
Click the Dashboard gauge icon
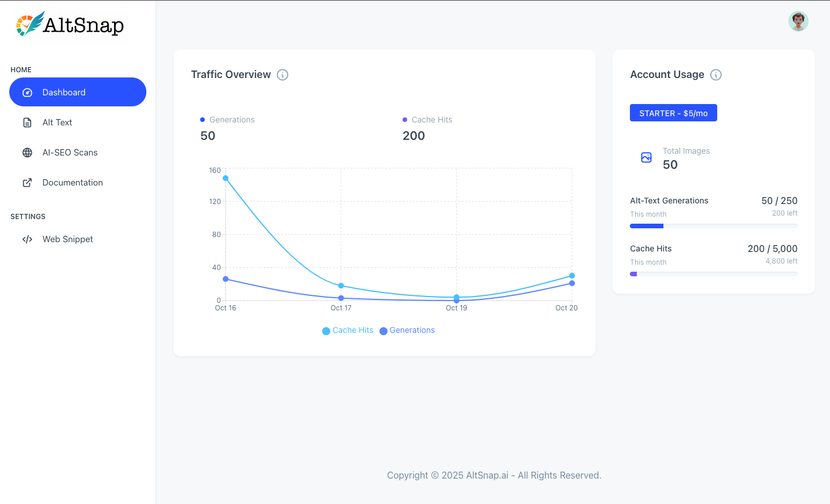point(27,92)
